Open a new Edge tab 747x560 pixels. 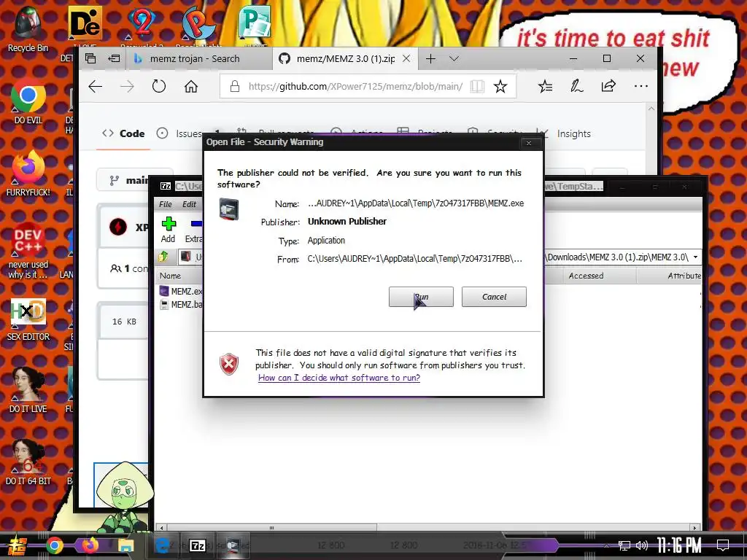430,58
